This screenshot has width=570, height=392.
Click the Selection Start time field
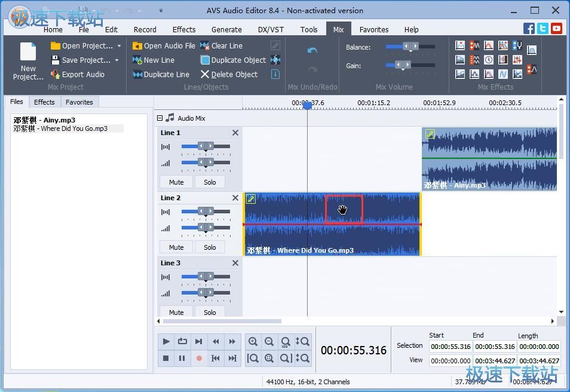pyautogui.click(x=451, y=347)
